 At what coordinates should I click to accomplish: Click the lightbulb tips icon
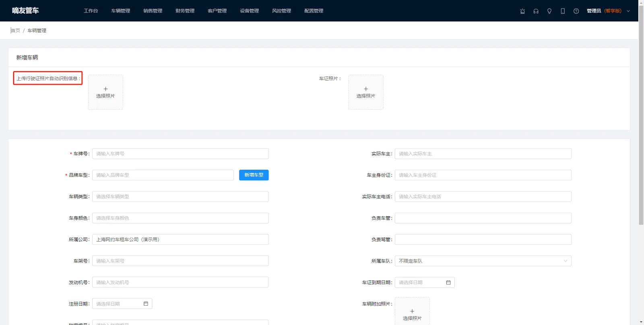(x=549, y=11)
